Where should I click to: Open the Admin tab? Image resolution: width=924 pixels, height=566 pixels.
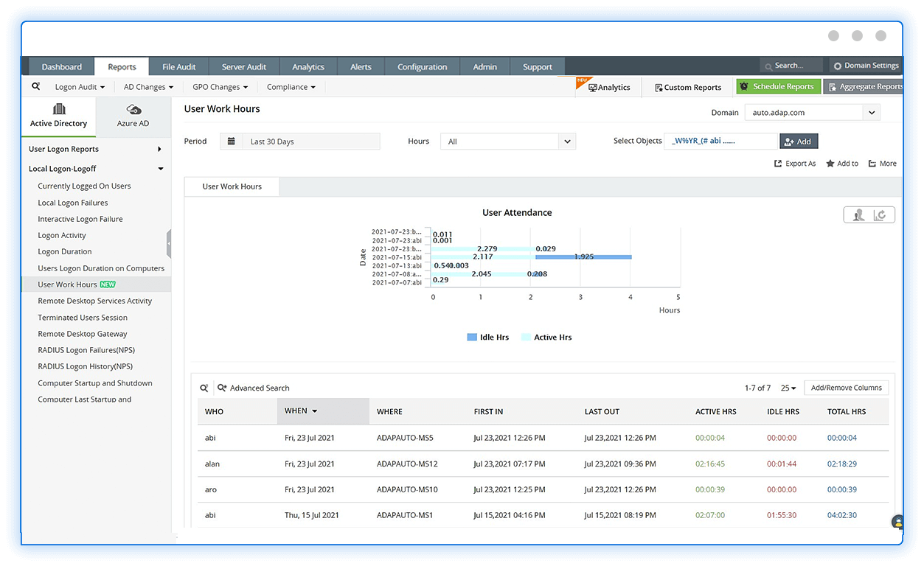(484, 66)
